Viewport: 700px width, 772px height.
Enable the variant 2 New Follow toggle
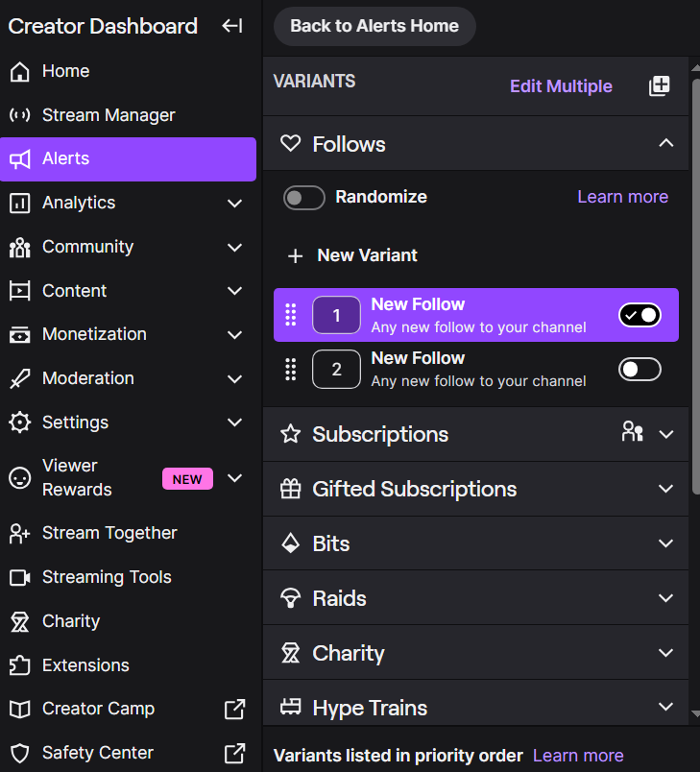point(640,370)
